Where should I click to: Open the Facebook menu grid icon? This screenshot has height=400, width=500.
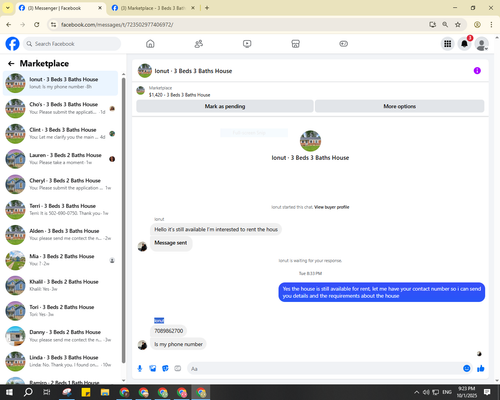point(448,44)
